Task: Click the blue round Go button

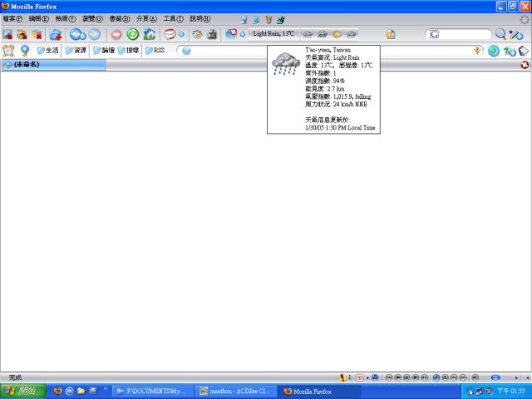Action: click(494, 52)
